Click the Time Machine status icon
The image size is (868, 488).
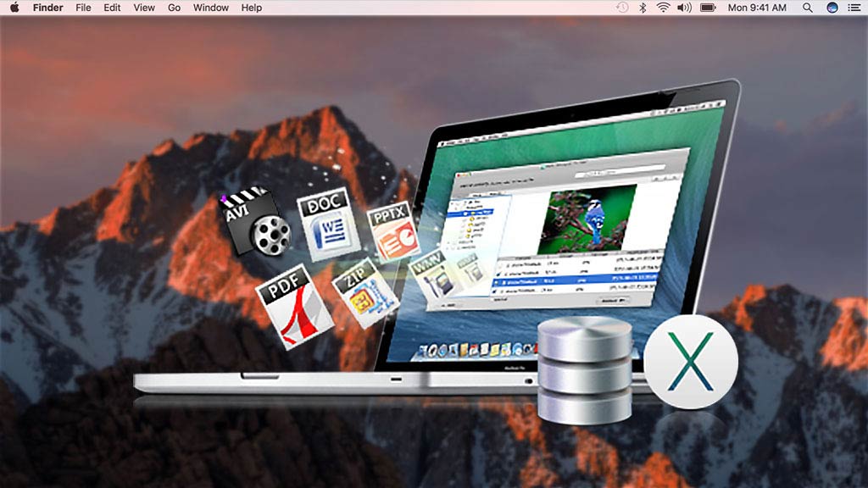[622, 8]
